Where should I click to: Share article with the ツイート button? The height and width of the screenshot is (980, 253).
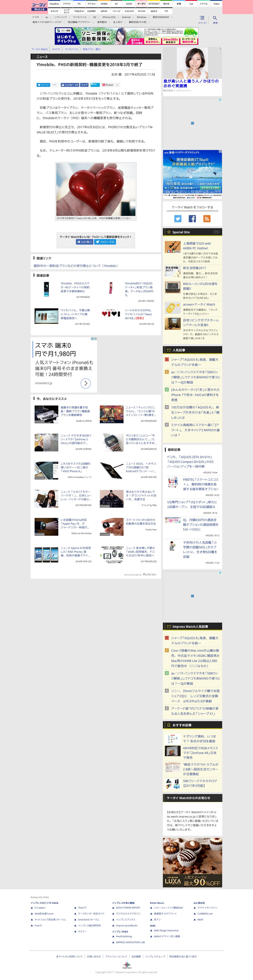tap(43, 85)
